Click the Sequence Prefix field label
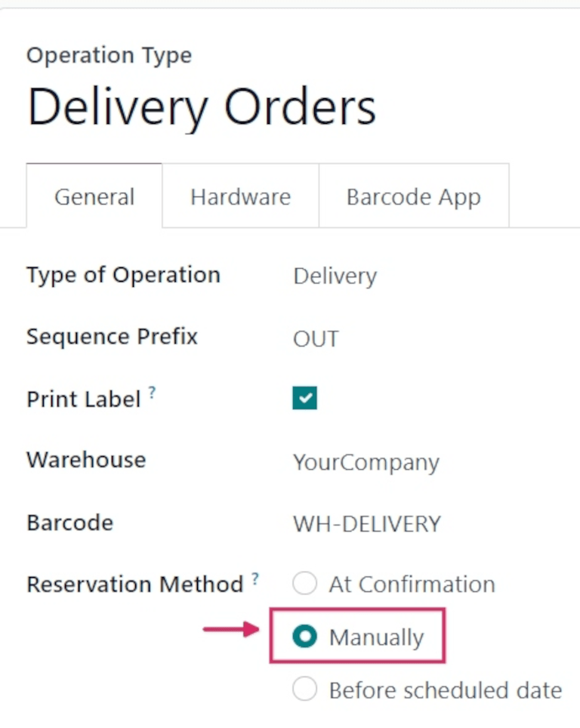Viewport: 580px width, 728px height. [x=112, y=337]
